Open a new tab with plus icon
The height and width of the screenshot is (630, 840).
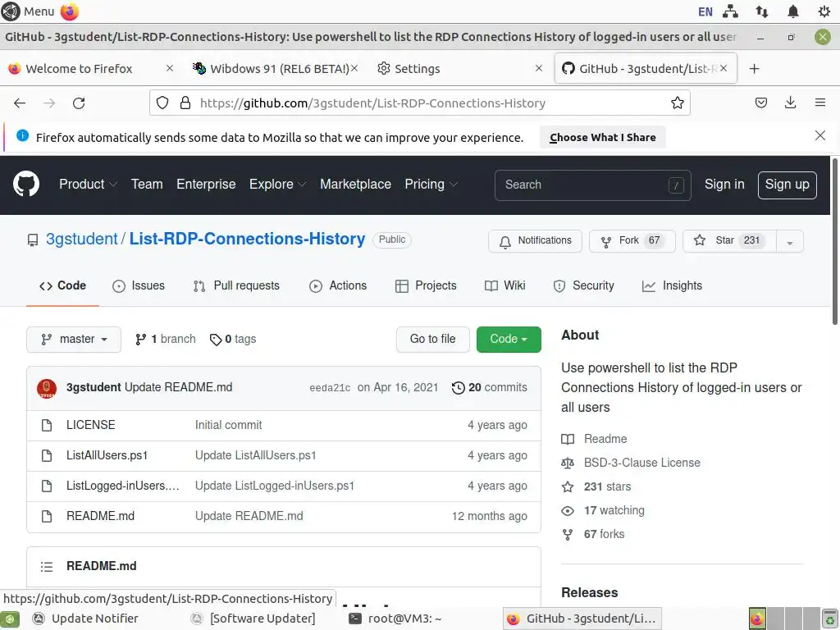755,69
